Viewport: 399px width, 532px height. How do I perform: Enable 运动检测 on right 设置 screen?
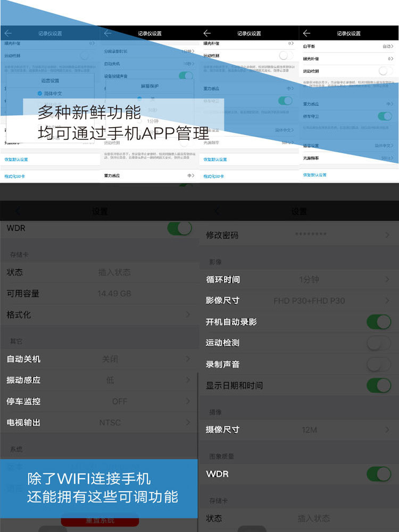pos(379,343)
